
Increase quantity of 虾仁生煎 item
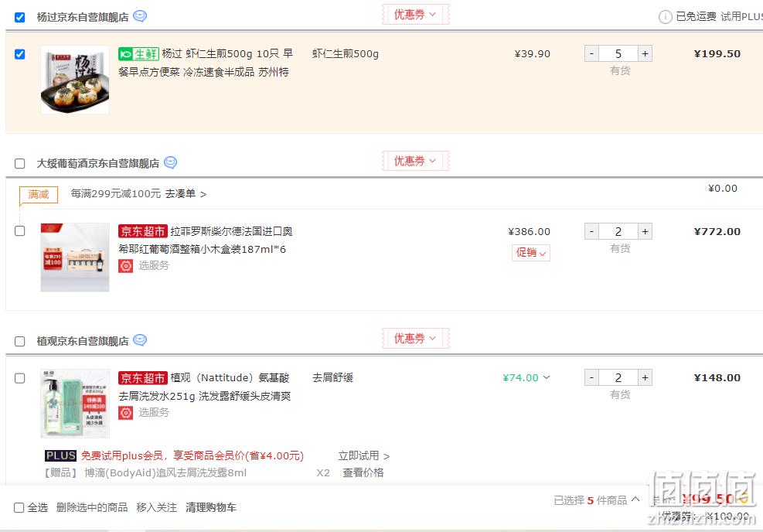point(645,53)
